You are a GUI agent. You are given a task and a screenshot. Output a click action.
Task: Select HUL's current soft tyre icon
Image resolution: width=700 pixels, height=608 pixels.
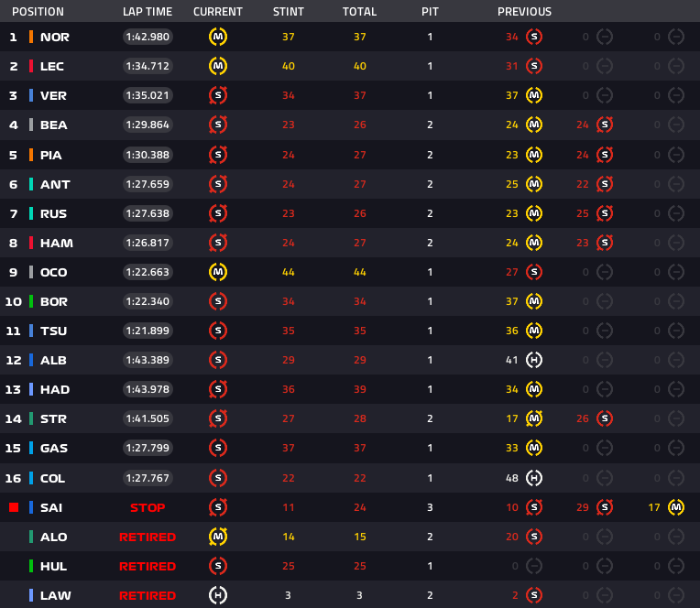point(218,566)
